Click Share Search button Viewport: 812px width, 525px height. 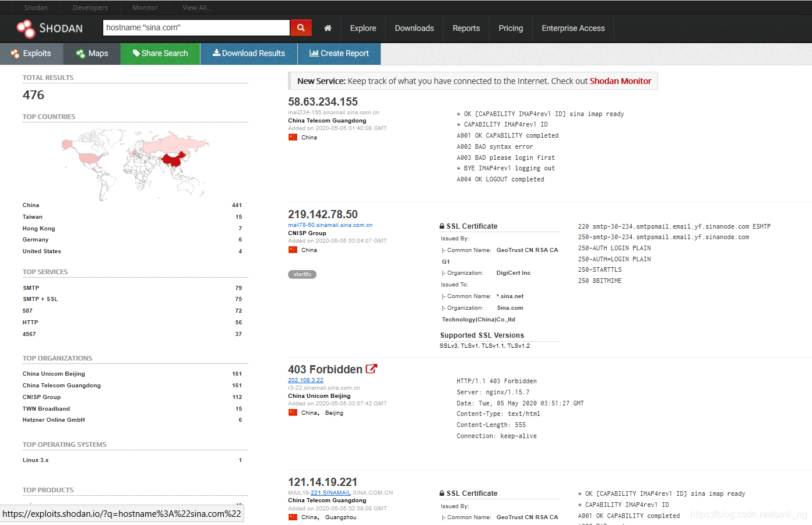tap(160, 53)
